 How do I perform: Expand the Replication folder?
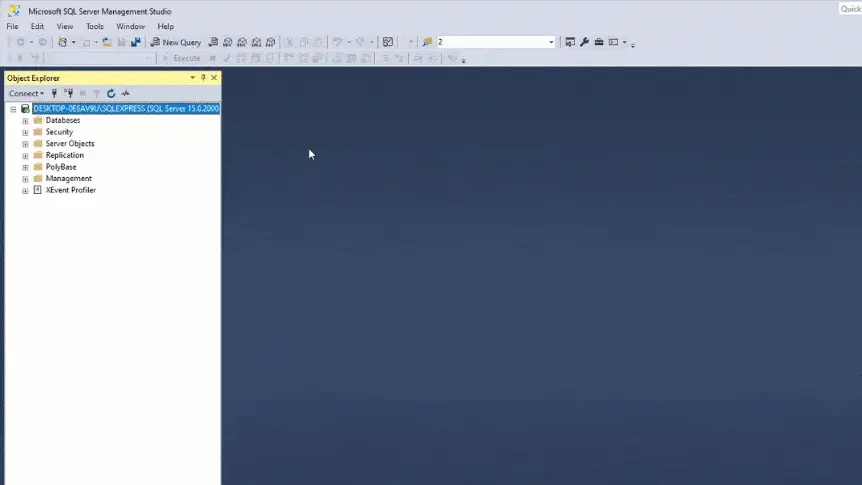click(x=25, y=156)
